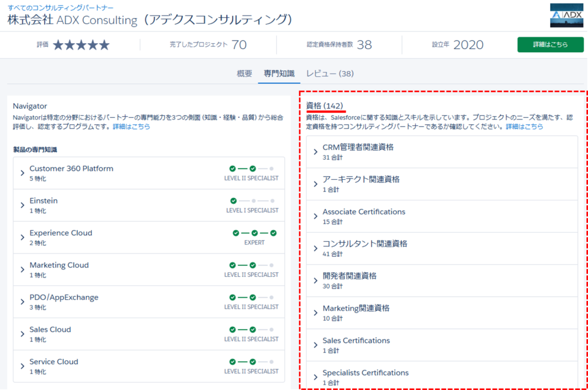Click 株式会社 ADX Consulting company title
Screen dimensions: 588x390
pos(150,20)
